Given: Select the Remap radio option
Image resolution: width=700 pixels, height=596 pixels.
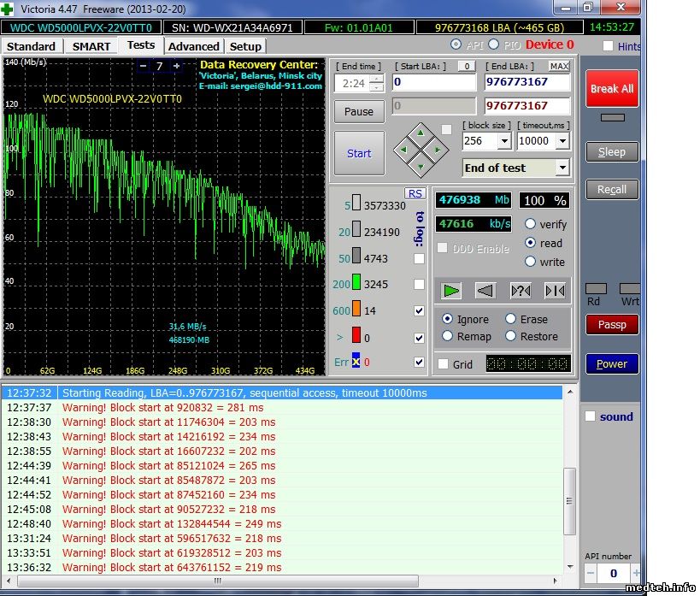Looking at the screenshot, I should pyautogui.click(x=447, y=336).
